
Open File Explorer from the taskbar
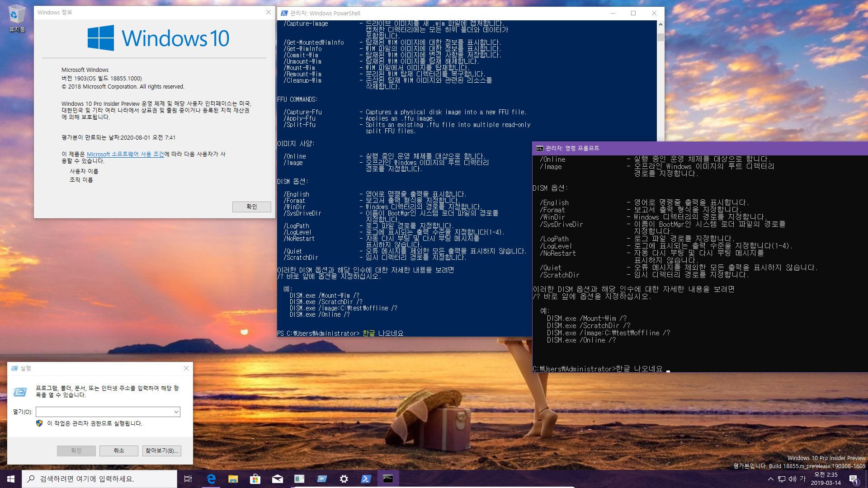point(233,479)
